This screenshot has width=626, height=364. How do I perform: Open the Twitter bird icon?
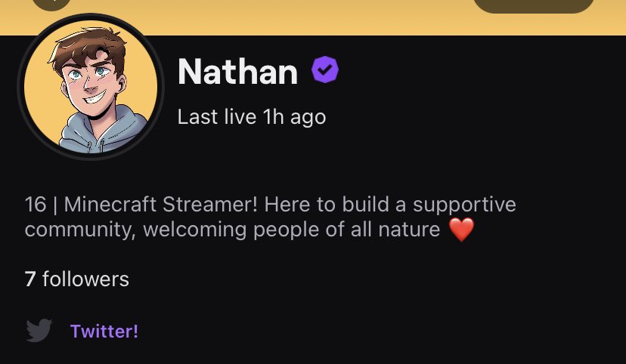click(x=39, y=330)
